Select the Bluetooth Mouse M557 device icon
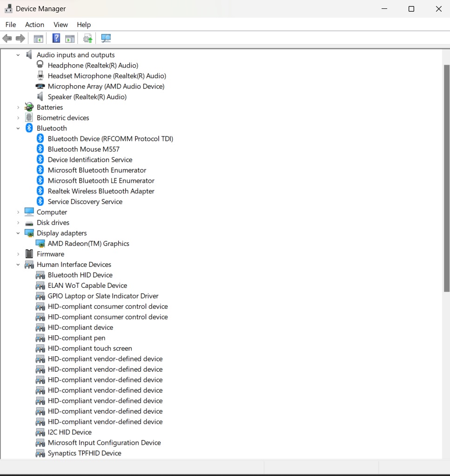Screen dimensions: 450x476 point(40,149)
